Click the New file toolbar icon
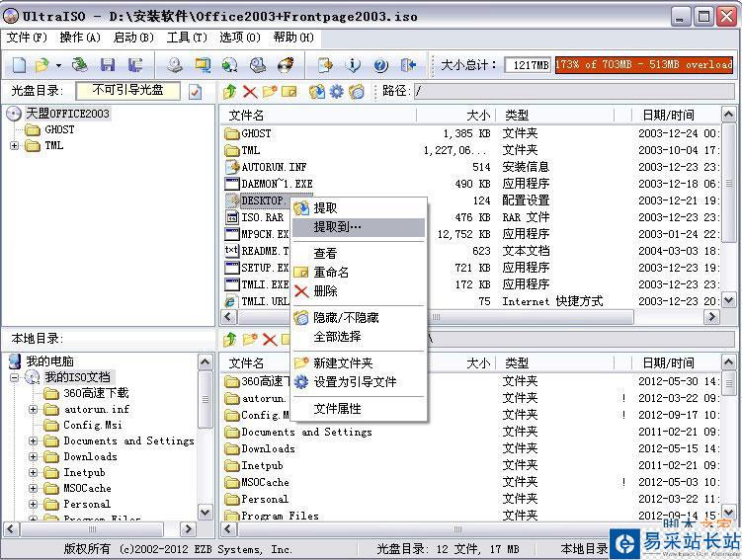742x560 pixels. [19, 65]
